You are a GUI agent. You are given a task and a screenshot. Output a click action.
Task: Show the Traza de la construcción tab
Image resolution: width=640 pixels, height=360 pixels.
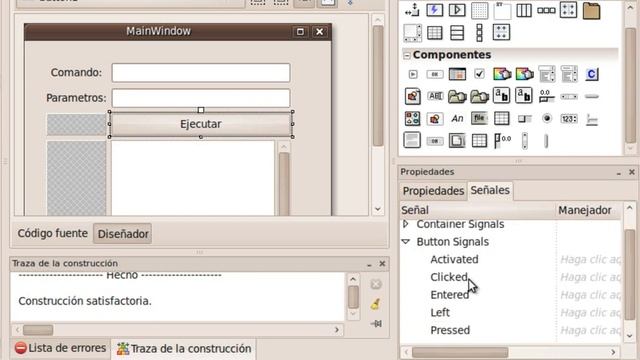[184, 349]
